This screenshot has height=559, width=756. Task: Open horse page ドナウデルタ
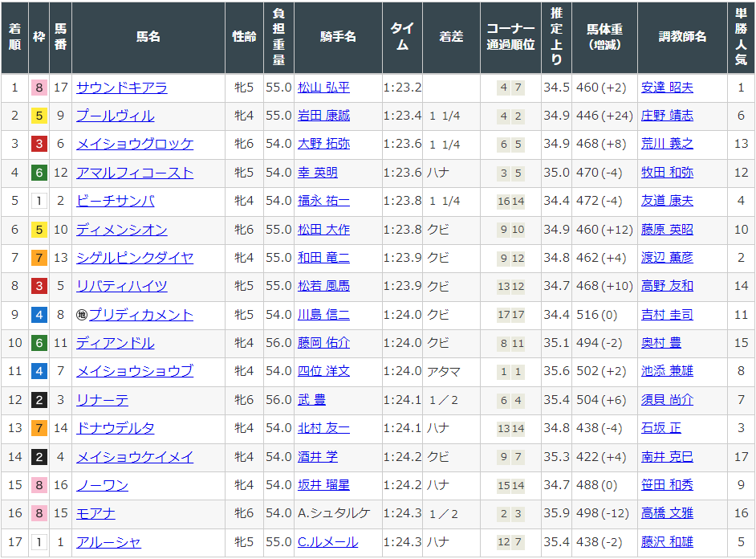click(x=116, y=428)
